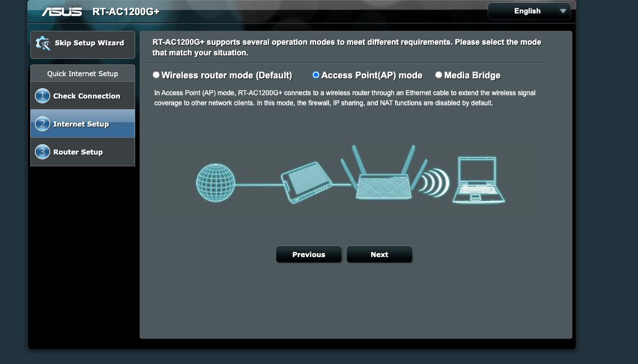Click the ASUS logo in header
638x364 pixels.
(x=62, y=12)
